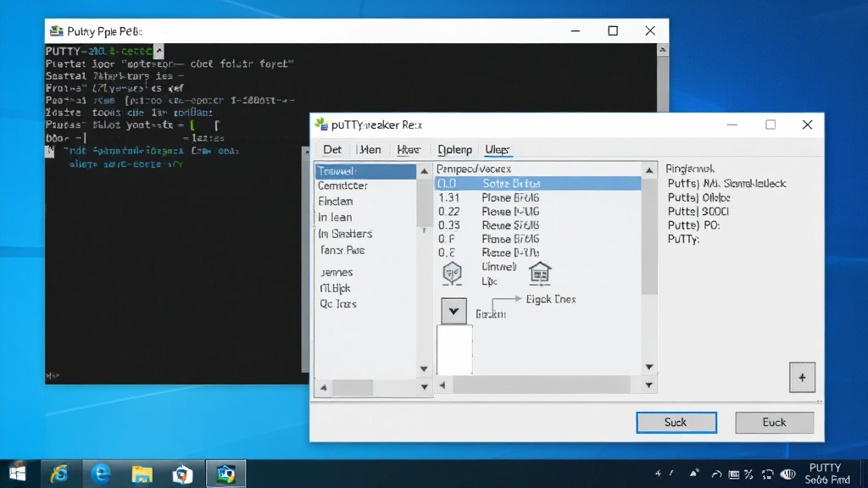
Task: Click the keyboard icon in system tray
Action: point(733,474)
